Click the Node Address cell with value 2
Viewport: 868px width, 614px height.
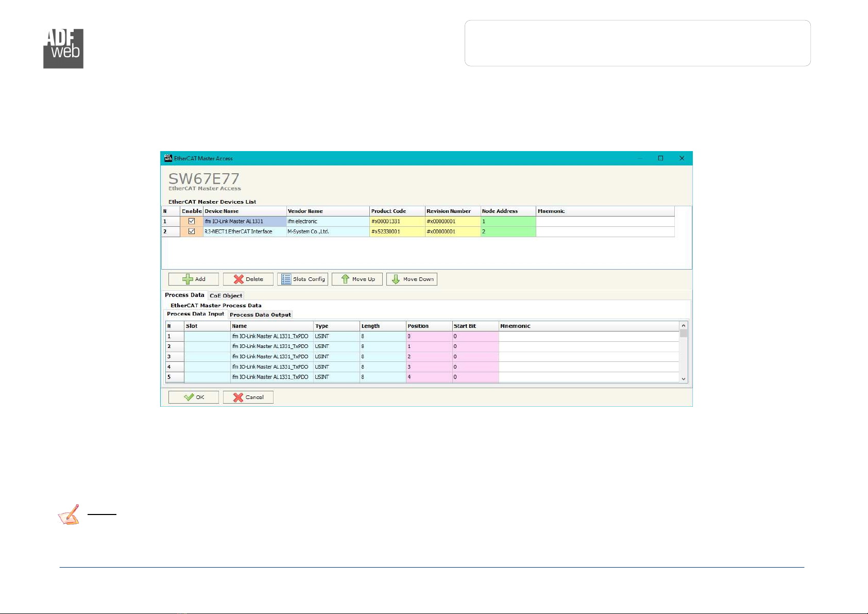(508, 231)
